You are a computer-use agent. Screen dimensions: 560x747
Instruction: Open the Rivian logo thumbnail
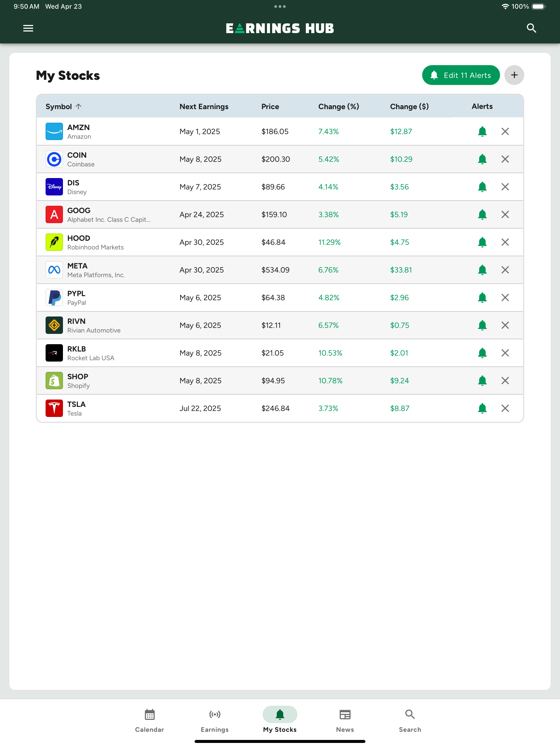54,325
